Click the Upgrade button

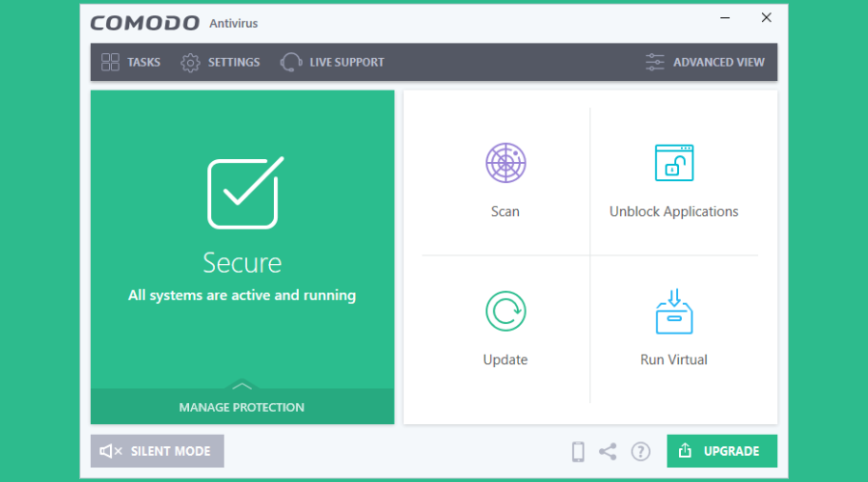721,451
